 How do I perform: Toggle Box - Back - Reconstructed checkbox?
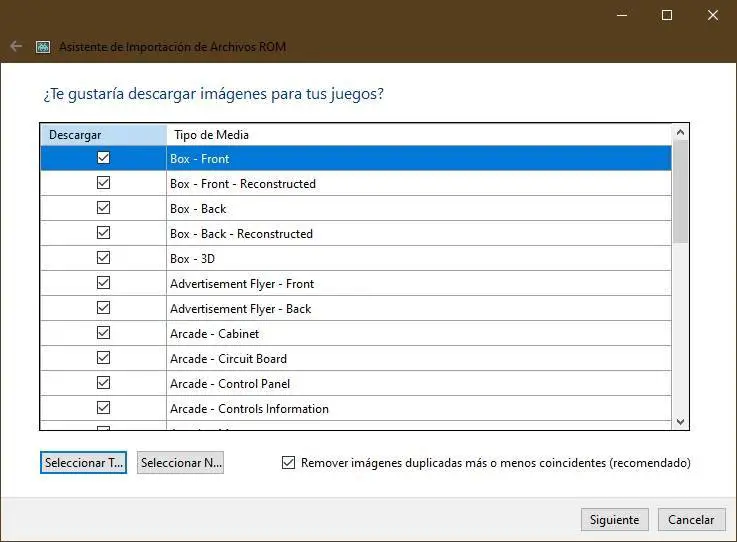coord(103,233)
